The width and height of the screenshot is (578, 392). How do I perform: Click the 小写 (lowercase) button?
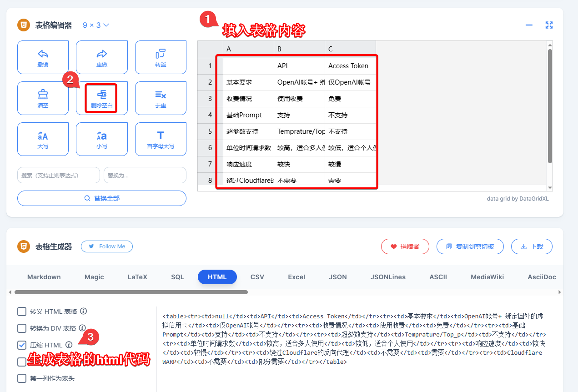[x=102, y=139]
